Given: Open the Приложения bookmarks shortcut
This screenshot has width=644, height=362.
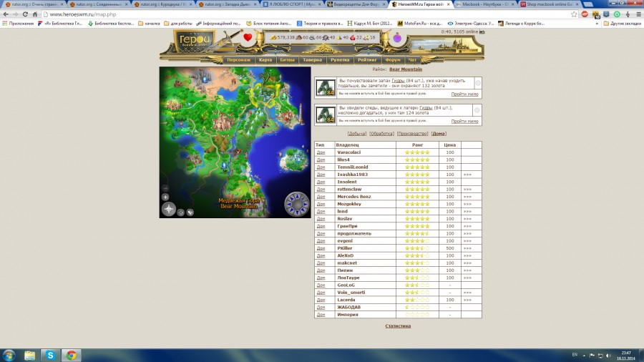Looking at the screenshot, I should tap(18, 24).
